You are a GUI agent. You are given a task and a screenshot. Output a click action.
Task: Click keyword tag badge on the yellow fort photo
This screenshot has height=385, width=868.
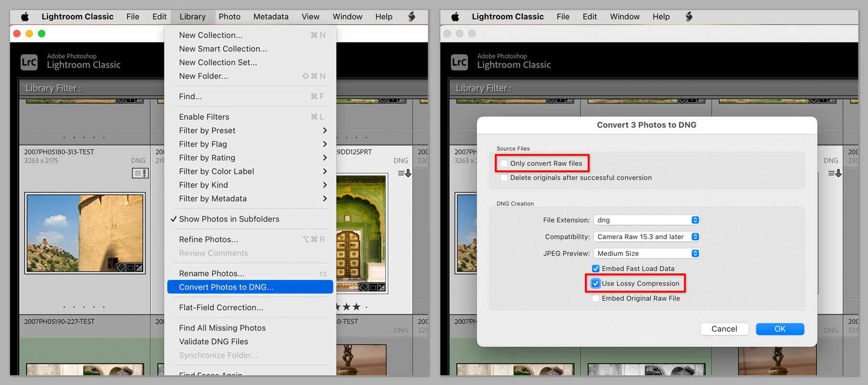tap(121, 267)
